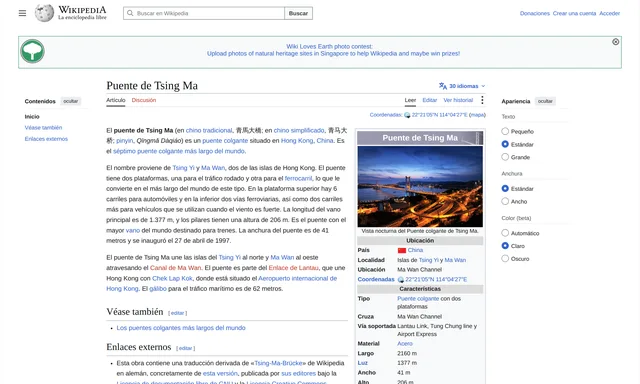Click the China flag icon in infobox

click(x=402, y=250)
